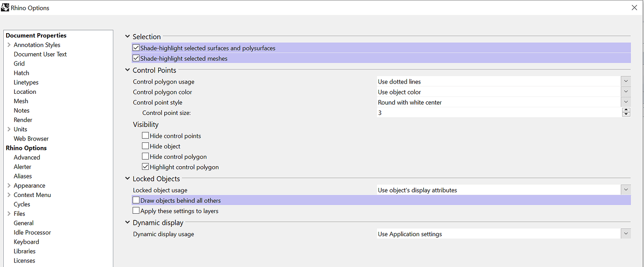Click the Rhino logo icon in title bar
The image size is (644, 267).
(x=6, y=7)
